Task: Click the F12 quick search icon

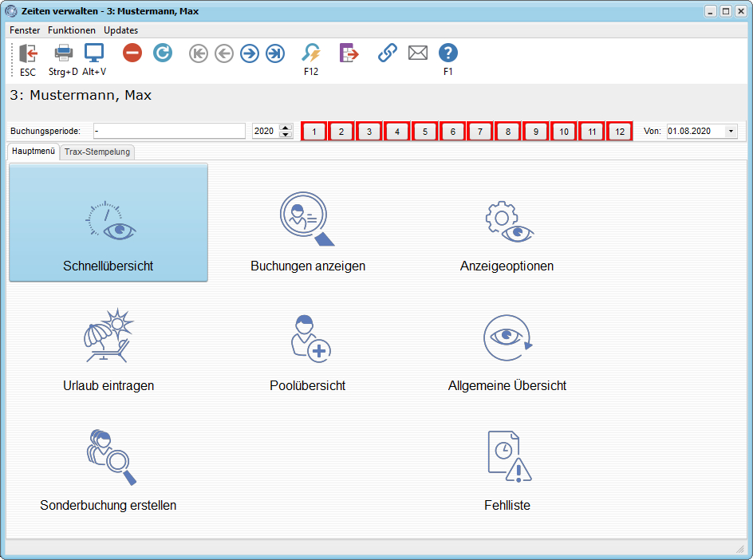Action: [311, 53]
